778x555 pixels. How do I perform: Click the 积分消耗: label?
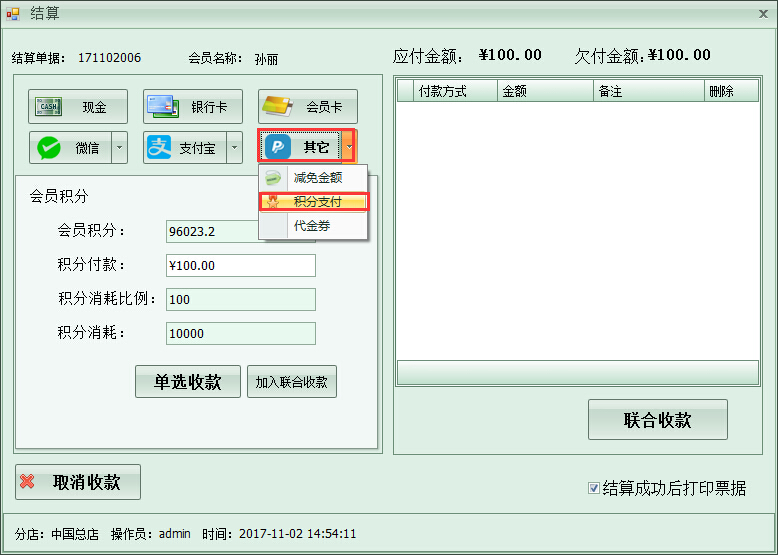point(91,333)
